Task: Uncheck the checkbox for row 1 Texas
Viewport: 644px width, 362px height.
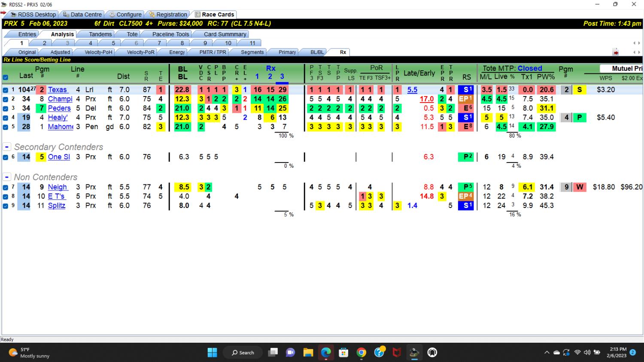Action: click(6, 90)
